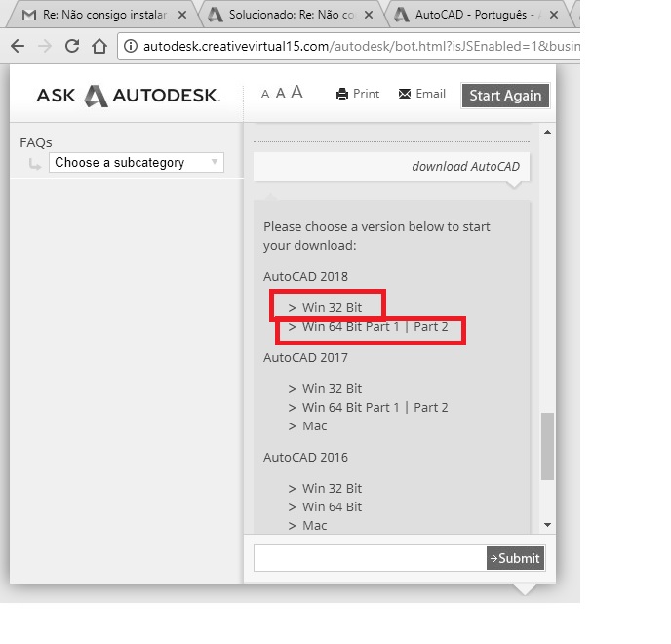Image resolution: width=671 pixels, height=644 pixels.
Task: Click the chat scrollbar thumb
Action: [x=547, y=446]
